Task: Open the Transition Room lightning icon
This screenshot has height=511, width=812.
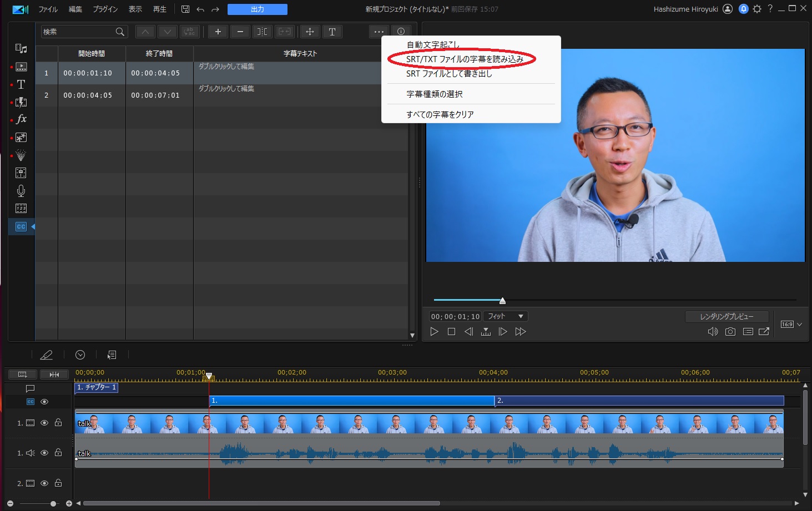Action: [21, 102]
